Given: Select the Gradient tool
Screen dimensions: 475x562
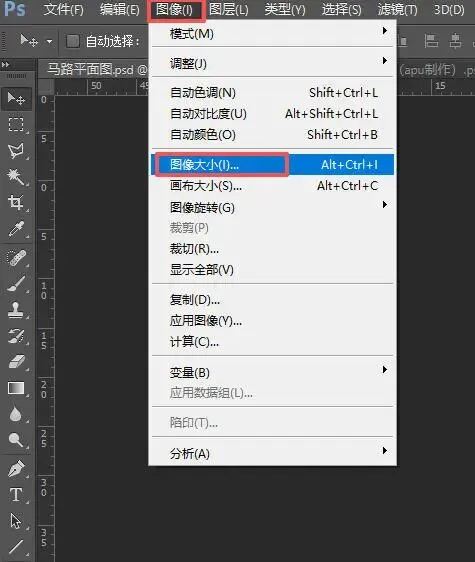Looking at the screenshot, I should [x=16, y=388].
